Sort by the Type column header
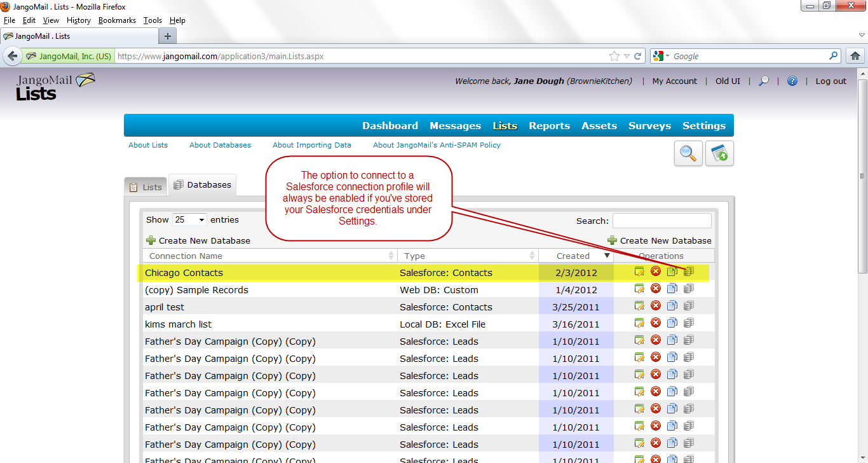 (x=468, y=256)
